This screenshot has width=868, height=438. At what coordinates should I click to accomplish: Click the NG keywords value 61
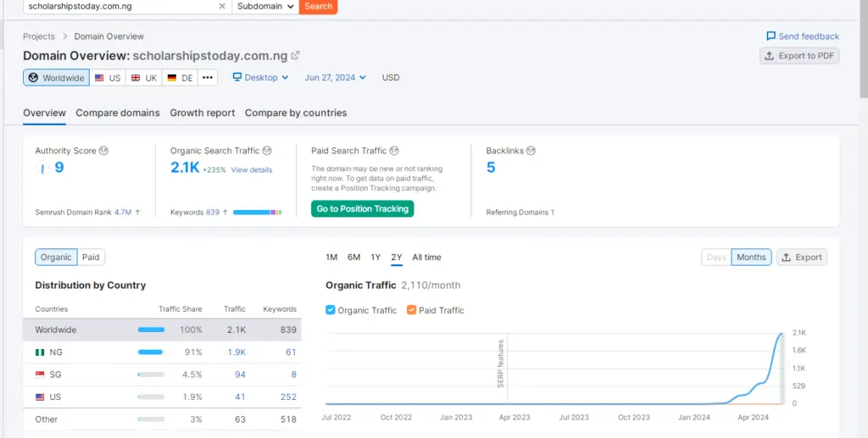click(291, 352)
